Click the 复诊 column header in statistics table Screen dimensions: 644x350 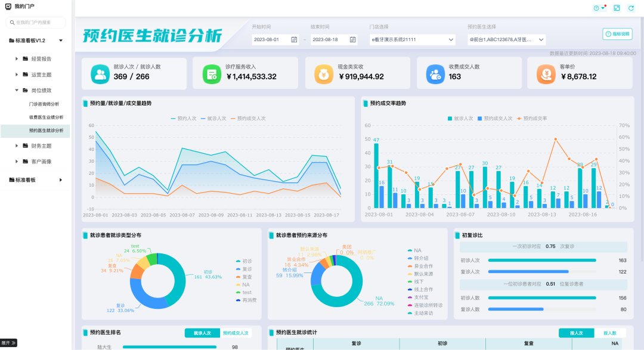coord(356,343)
